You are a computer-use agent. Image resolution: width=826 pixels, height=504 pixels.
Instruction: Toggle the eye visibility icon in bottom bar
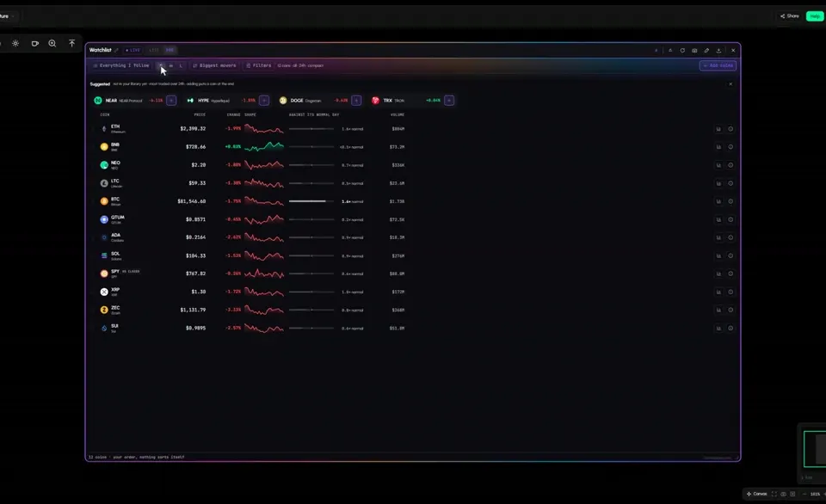click(783, 494)
